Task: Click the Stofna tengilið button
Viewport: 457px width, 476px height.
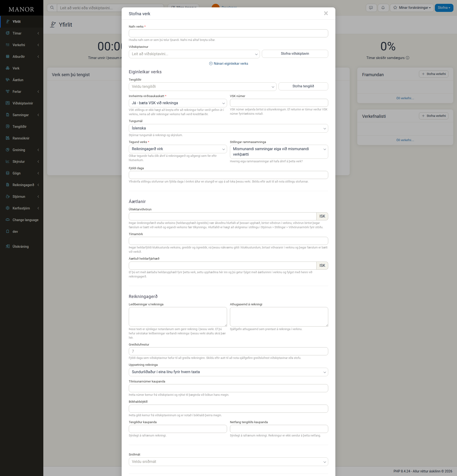Action: 303,86
